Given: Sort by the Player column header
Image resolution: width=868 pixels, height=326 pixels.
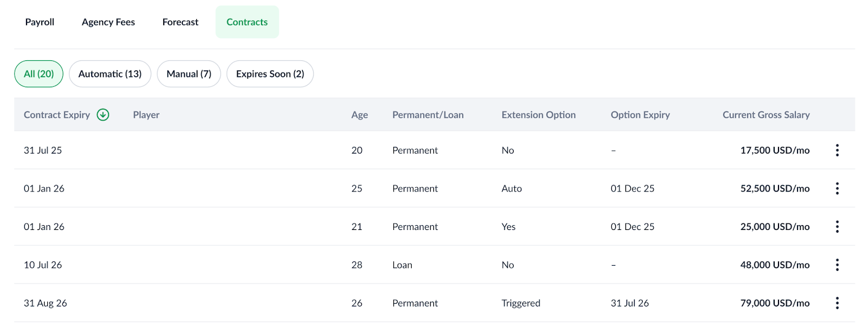Looking at the screenshot, I should tap(146, 115).
